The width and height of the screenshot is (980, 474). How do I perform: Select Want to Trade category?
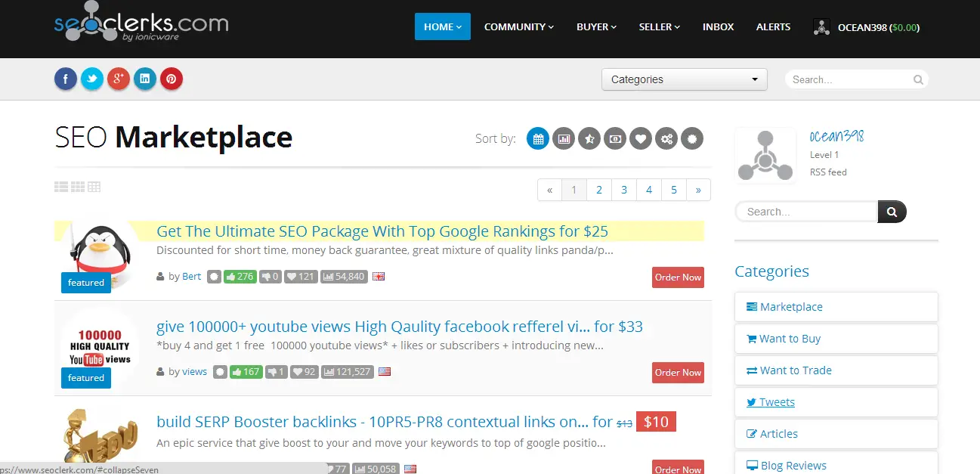pyautogui.click(x=836, y=370)
